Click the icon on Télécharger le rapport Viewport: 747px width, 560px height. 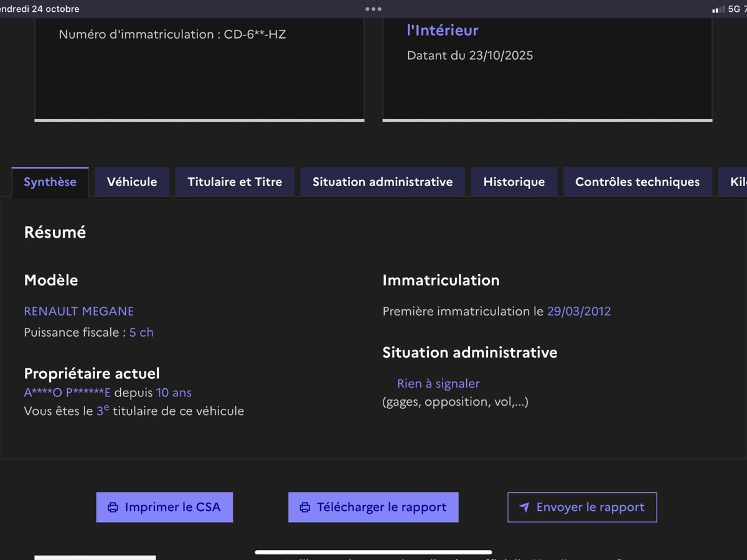[x=305, y=507]
